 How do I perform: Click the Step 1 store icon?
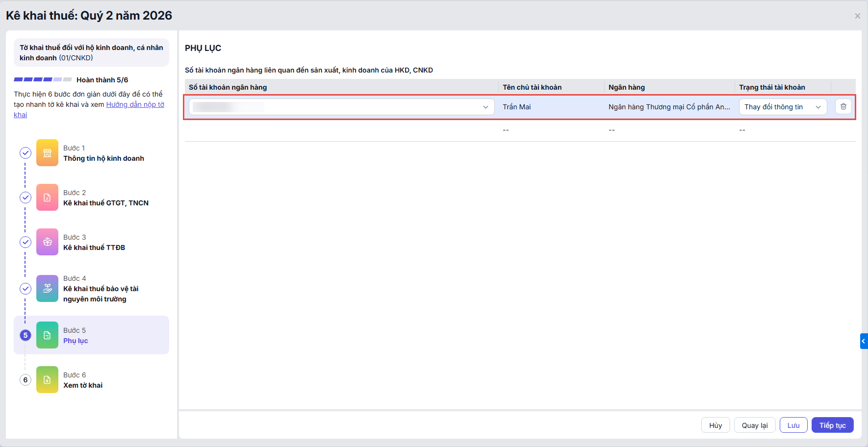[47, 153]
